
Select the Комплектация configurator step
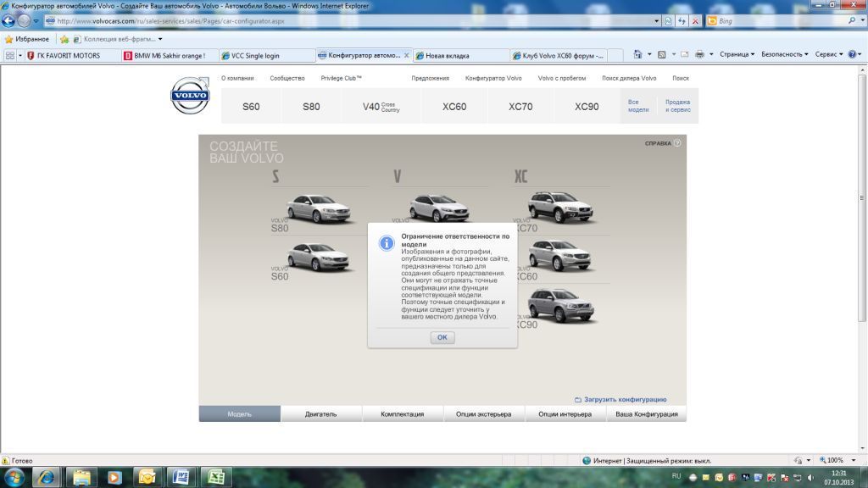(403, 413)
